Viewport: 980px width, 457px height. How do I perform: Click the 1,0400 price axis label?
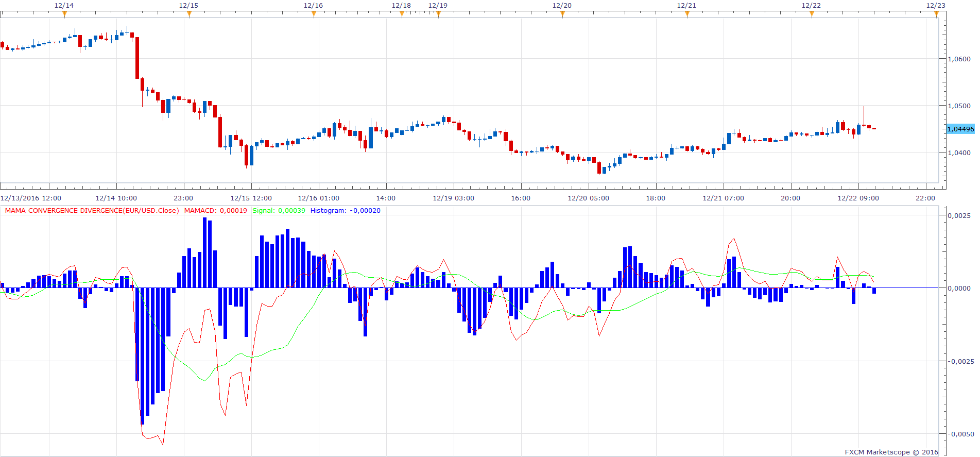coord(959,153)
